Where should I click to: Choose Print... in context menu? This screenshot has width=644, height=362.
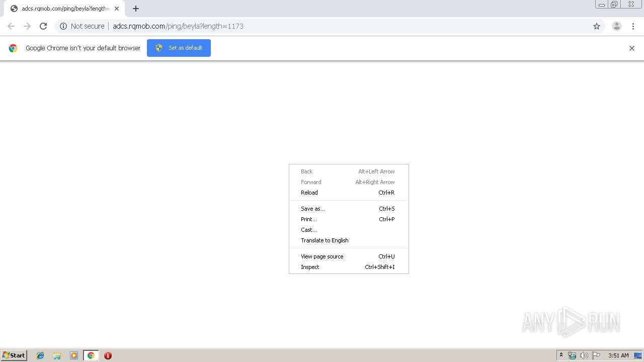[x=349, y=219]
